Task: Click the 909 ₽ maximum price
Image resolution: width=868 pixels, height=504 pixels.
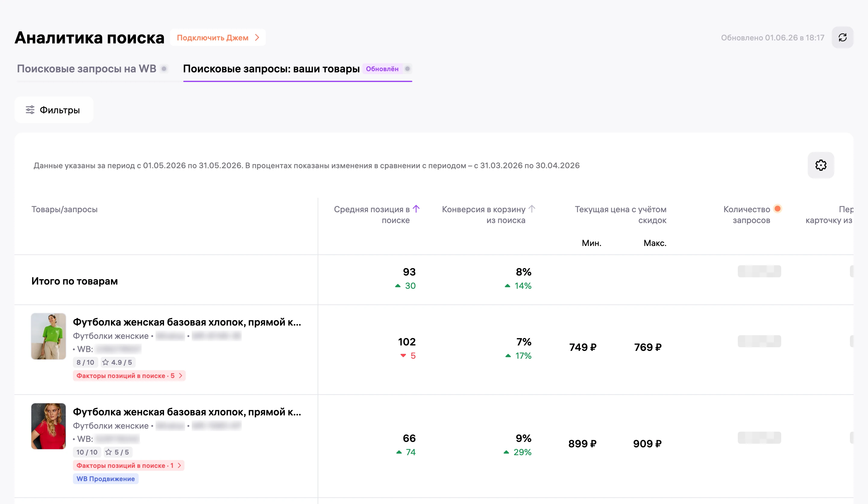Action: tap(647, 444)
